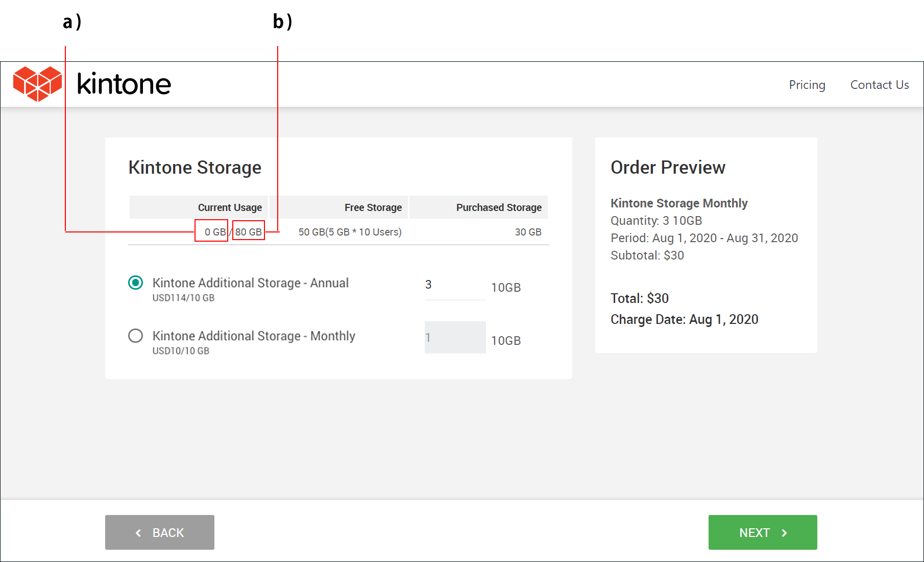Click the Free Storage column header
924x562 pixels.
click(373, 207)
